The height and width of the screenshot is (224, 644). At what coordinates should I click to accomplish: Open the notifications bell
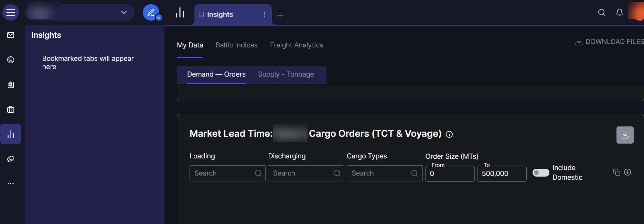click(619, 12)
